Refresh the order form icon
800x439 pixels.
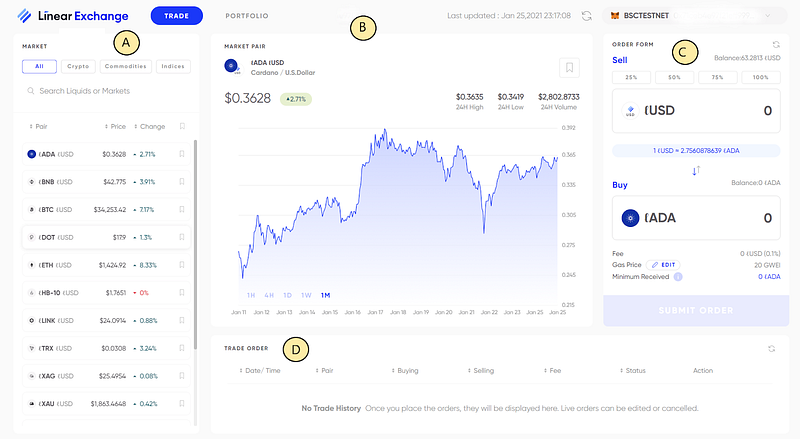[x=776, y=44]
